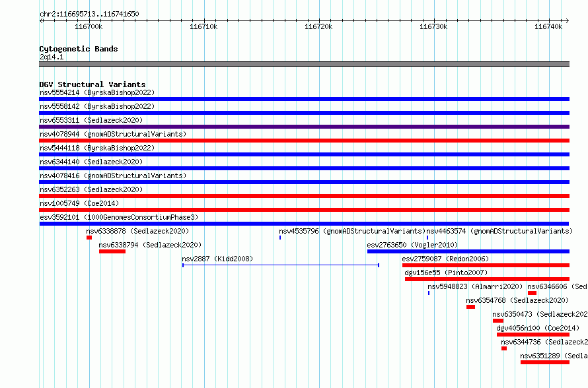The image size is (588, 388).
Task: Open variant esv2759087 (Redon2006) label
Action: point(445,259)
